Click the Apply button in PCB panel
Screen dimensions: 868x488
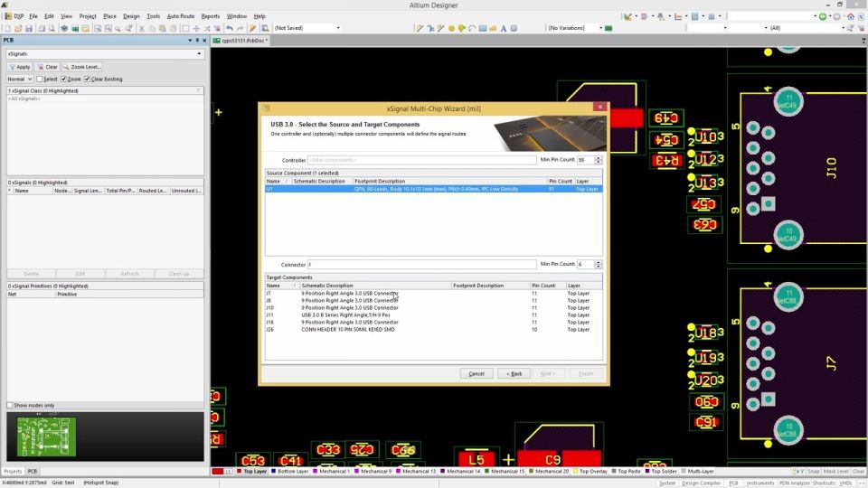pos(19,67)
